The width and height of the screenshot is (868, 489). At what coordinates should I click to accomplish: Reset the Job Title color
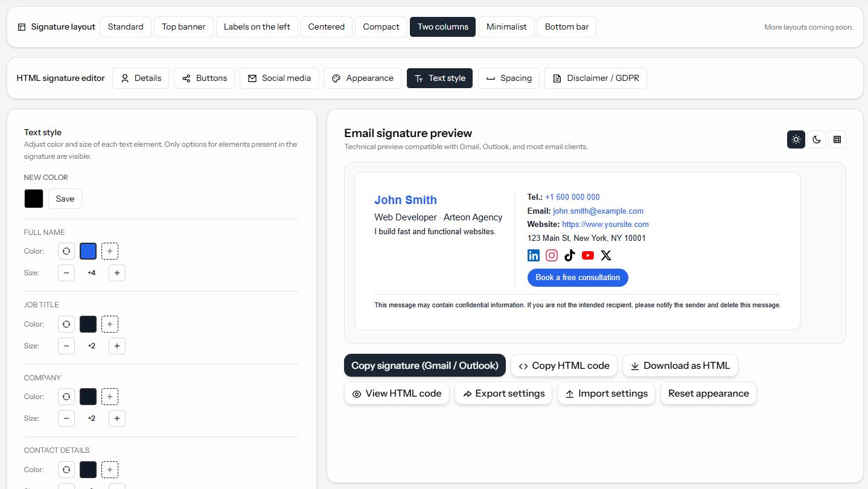(x=66, y=324)
